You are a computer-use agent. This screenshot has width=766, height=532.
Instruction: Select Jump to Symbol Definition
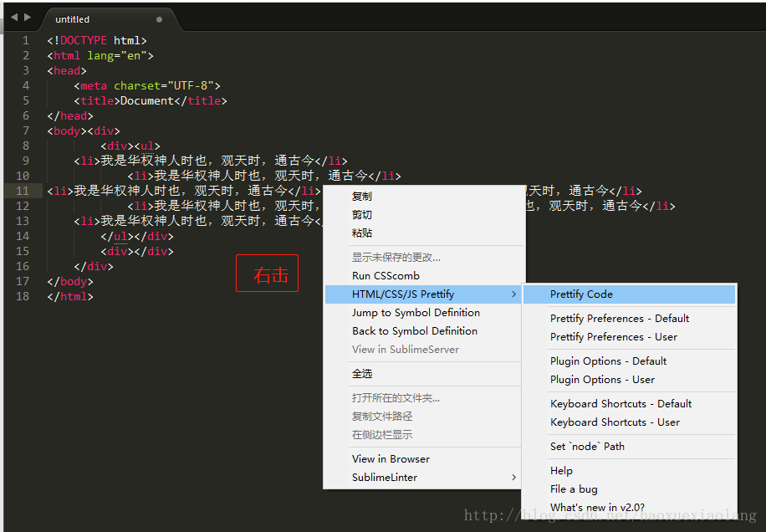[x=424, y=313]
